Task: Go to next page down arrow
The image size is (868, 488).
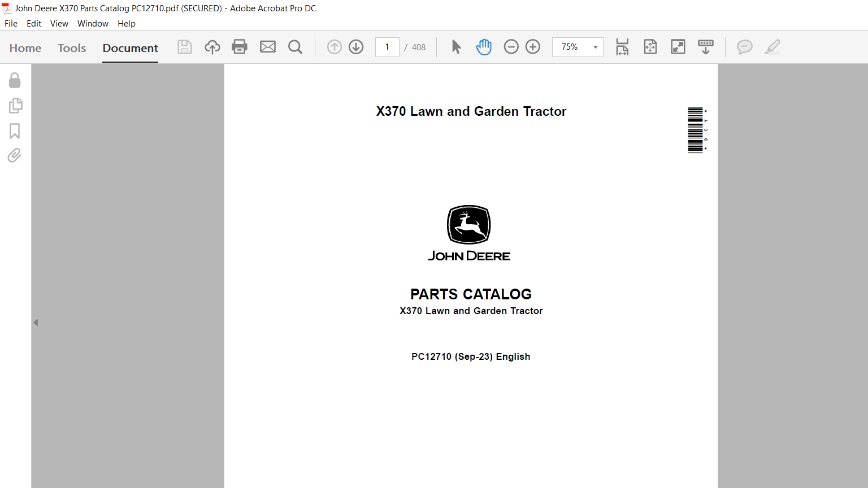Action: click(x=356, y=47)
